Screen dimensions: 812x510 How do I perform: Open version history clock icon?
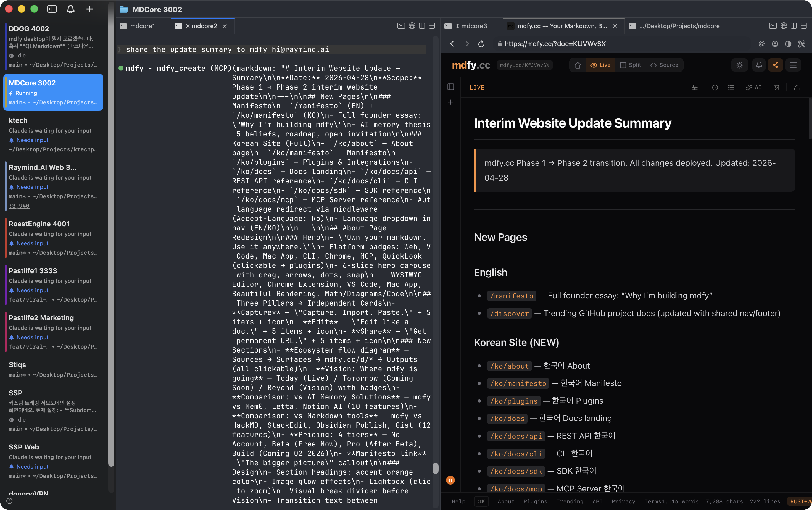click(715, 88)
